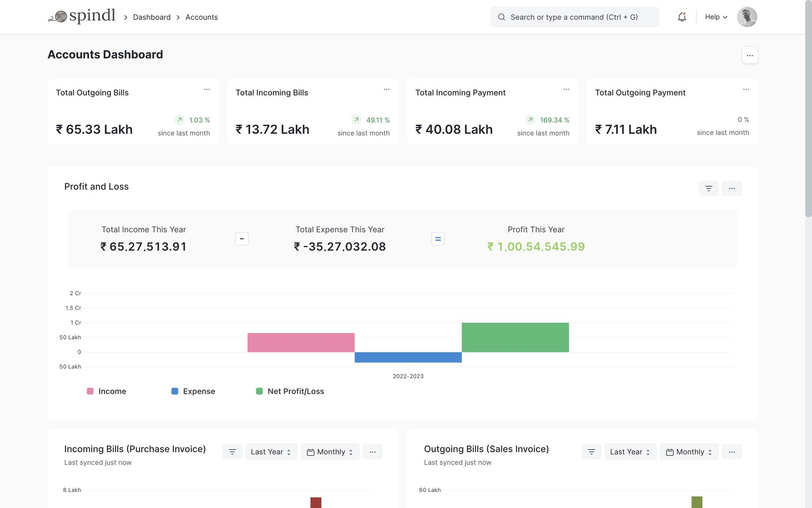Screen dimensions: 812x508
Task: Open Outgoing Bills chart filter
Action: pos(592,452)
